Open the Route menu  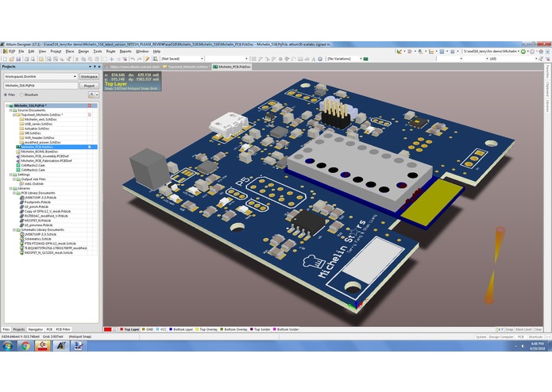point(110,52)
